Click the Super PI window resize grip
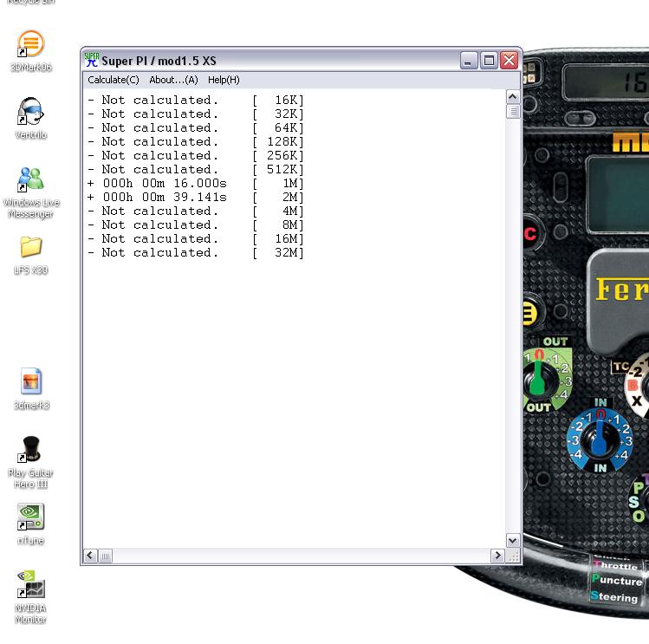Viewport: 649px width, 644px height. pyautogui.click(x=513, y=556)
